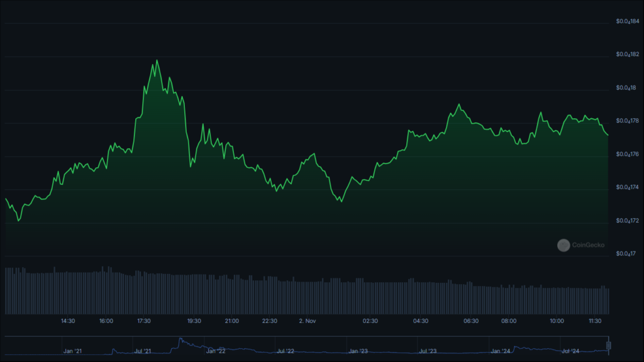Select Jan '23 in the range navigator
Image resolution: width=644 pixels, height=362 pixels.
click(x=358, y=351)
